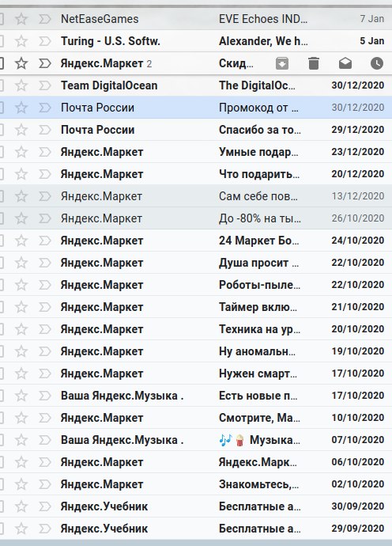
Task: Star the Team DigitalOcean email
Action: [21, 85]
